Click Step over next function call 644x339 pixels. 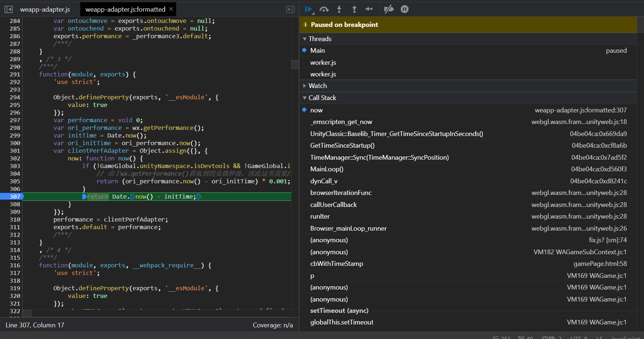pyautogui.click(x=324, y=9)
